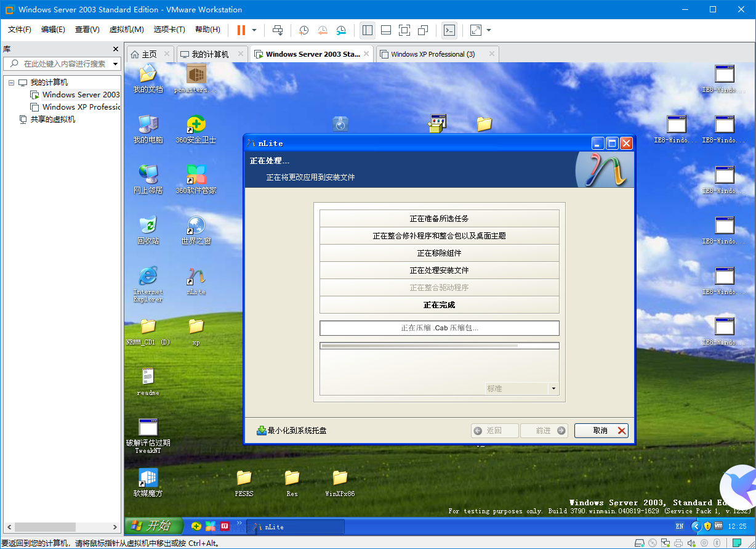Open the 网上邻居 desktop icon
756x549 pixels.
tap(148, 180)
